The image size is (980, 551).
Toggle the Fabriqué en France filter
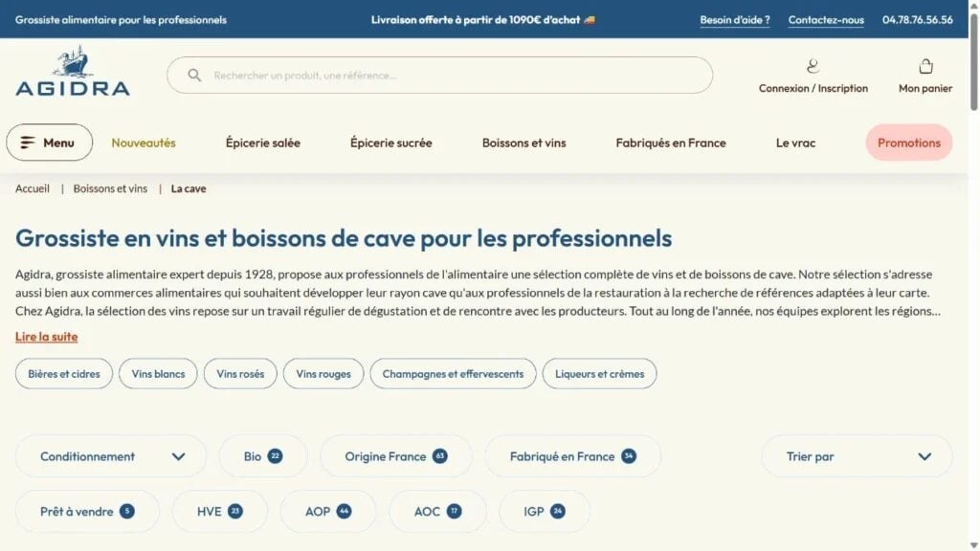(572, 456)
